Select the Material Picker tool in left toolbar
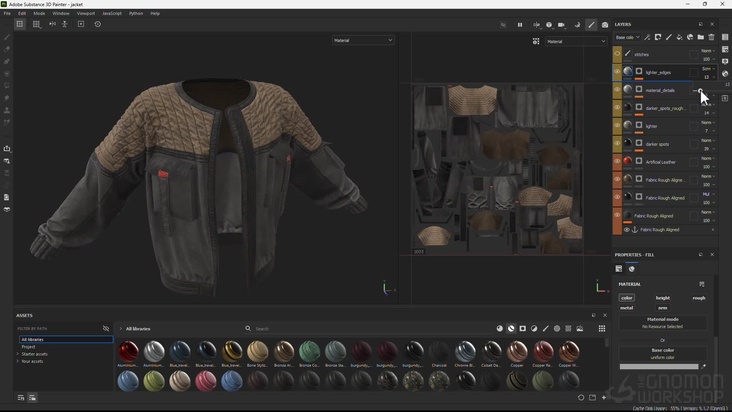This screenshot has height=412, width=732. (7, 122)
